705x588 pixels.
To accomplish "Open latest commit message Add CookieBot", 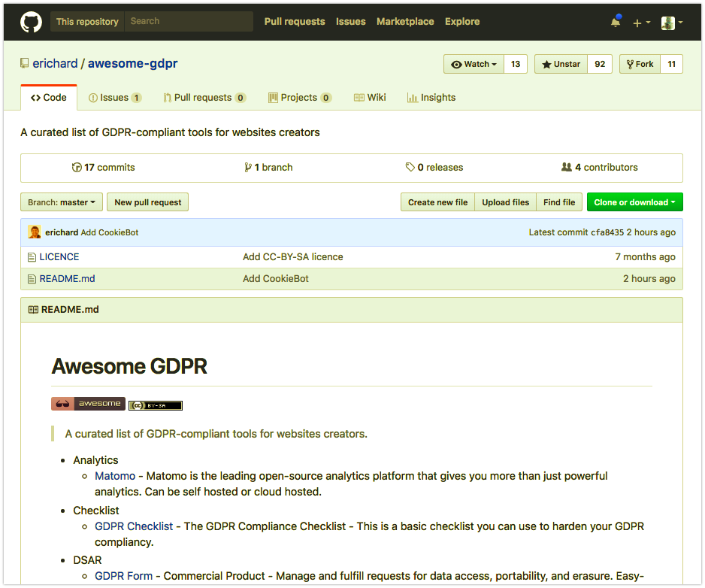I will pos(110,232).
